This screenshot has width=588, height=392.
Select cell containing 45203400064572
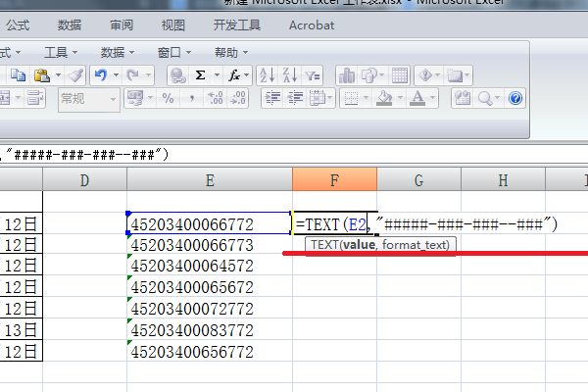(x=210, y=266)
